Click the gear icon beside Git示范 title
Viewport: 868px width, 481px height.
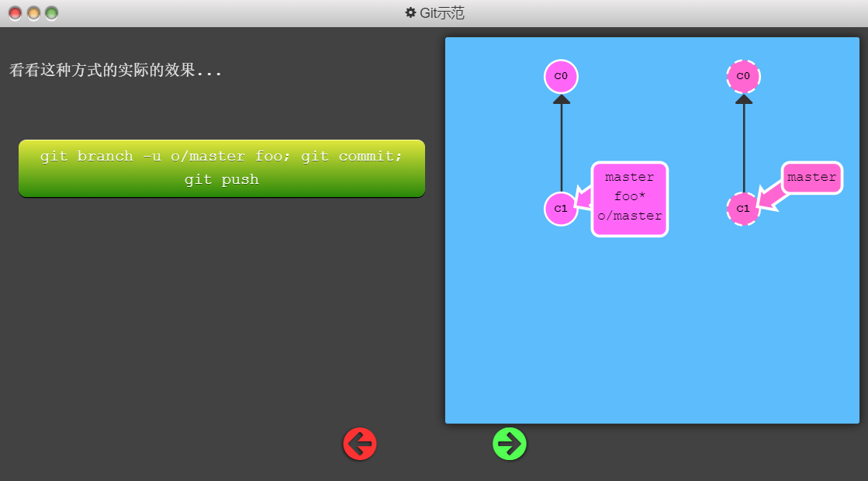pyautogui.click(x=410, y=13)
